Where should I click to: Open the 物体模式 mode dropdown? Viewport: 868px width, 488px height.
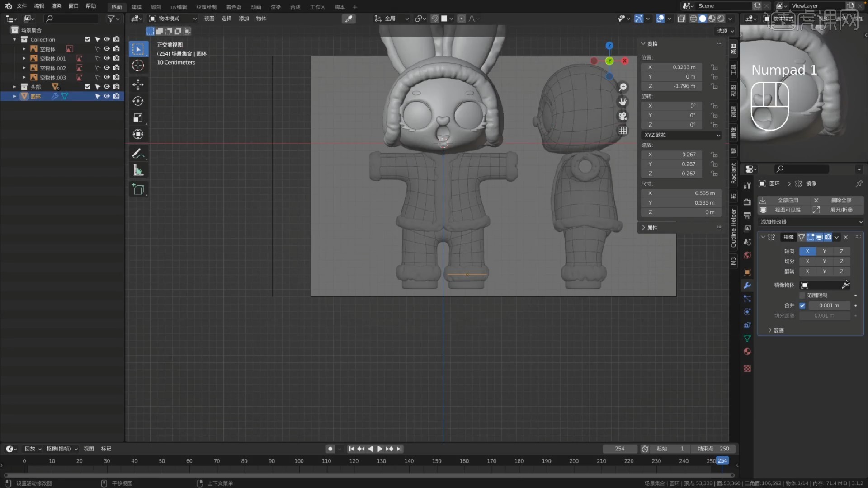173,19
